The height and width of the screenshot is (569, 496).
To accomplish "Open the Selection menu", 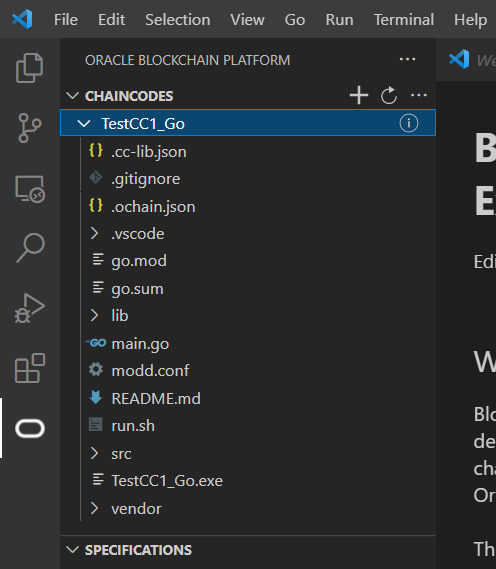I will [x=178, y=20].
